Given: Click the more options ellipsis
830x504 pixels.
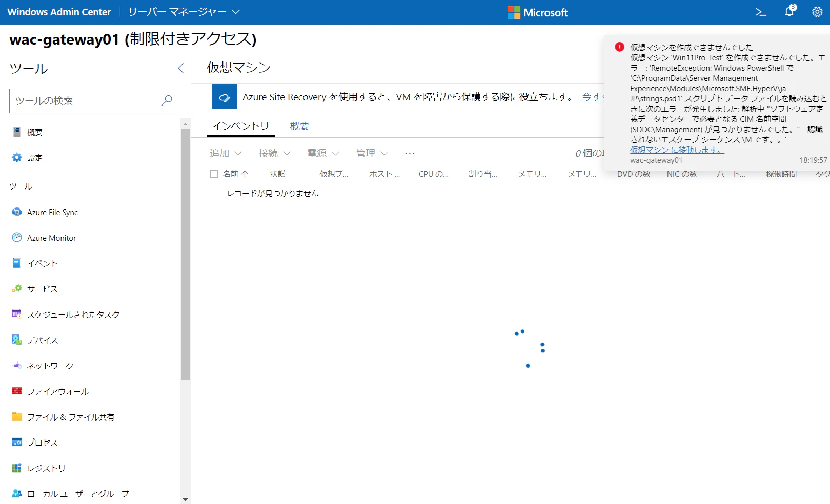Looking at the screenshot, I should click(410, 153).
